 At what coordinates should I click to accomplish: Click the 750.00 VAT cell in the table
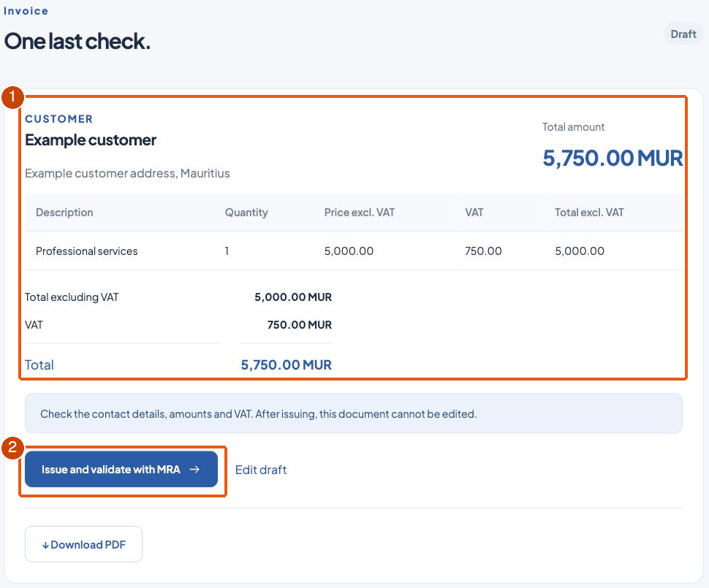[483, 251]
